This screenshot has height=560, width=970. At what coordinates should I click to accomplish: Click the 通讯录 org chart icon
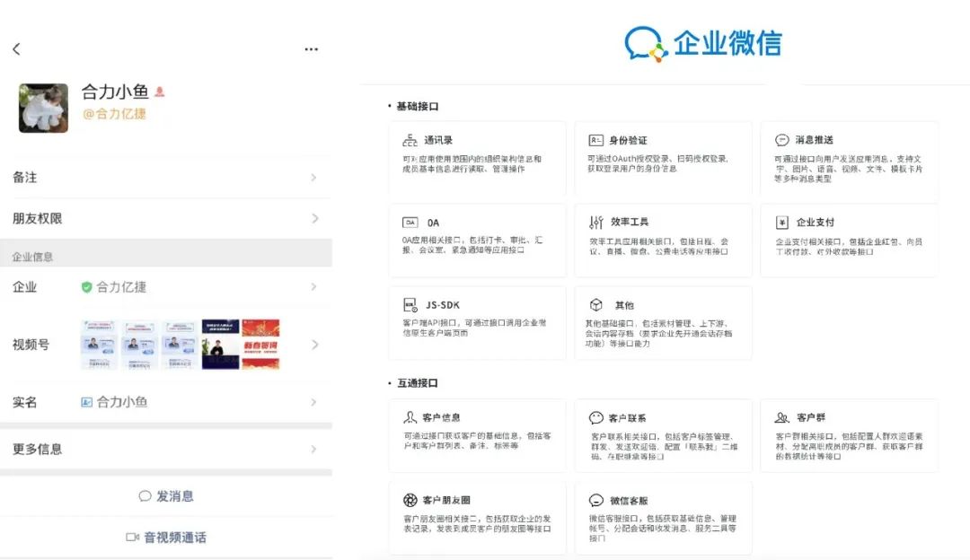410,140
